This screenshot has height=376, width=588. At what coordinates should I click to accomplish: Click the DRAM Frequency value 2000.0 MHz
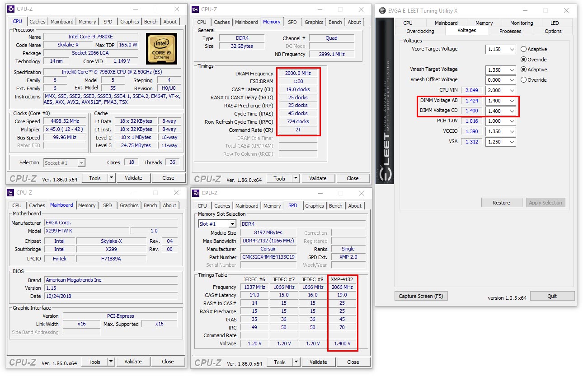click(298, 74)
